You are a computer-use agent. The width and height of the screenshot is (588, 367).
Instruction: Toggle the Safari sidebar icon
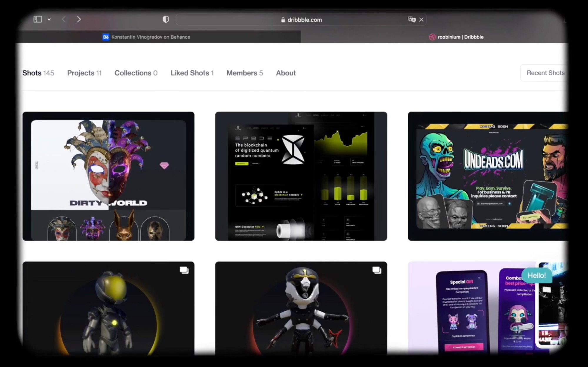coord(38,19)
